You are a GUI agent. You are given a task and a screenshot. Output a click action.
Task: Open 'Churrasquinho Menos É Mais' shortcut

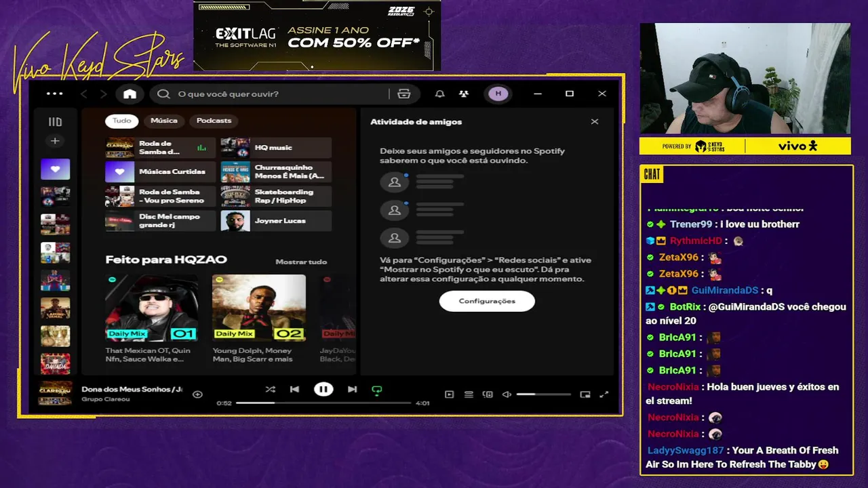[x=276, y=172]
